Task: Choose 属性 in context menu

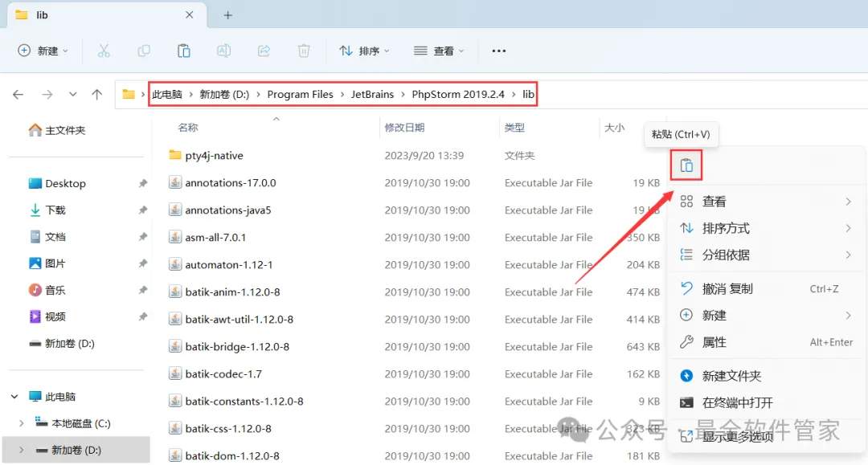Action: click(767, 342)
